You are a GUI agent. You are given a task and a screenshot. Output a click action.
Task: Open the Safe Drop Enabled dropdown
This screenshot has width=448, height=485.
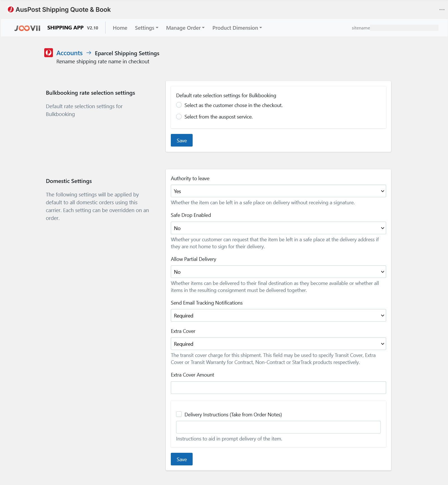(x=278, y=228)
